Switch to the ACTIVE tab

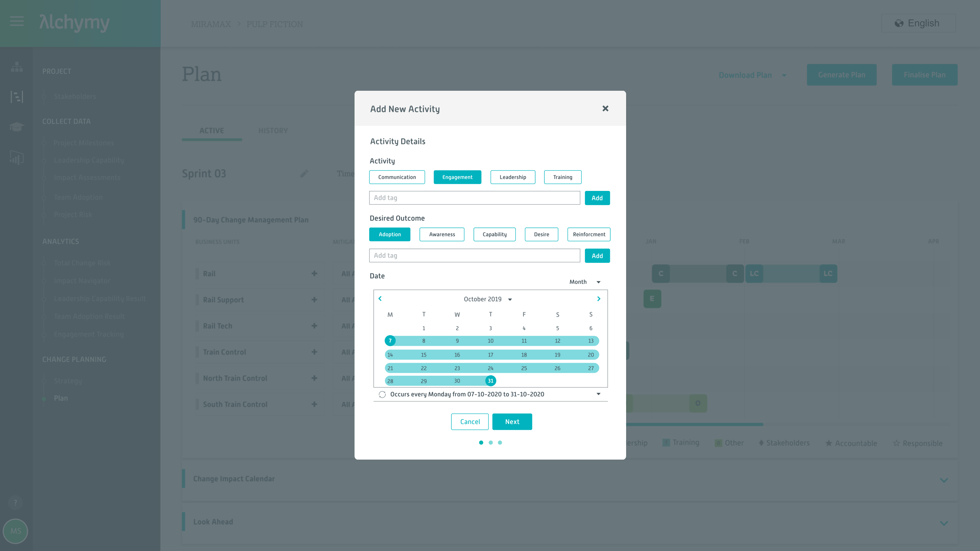tap(212, 131)
